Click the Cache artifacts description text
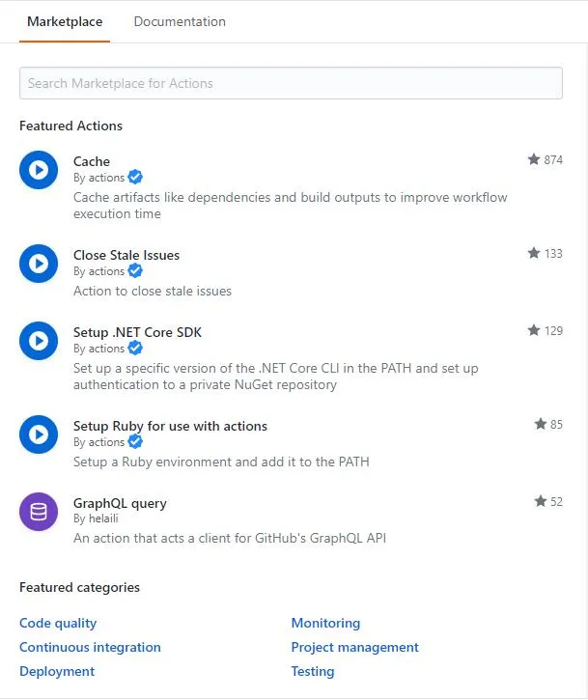The height and width of the screenshot is (700, 588). point(291,206)
